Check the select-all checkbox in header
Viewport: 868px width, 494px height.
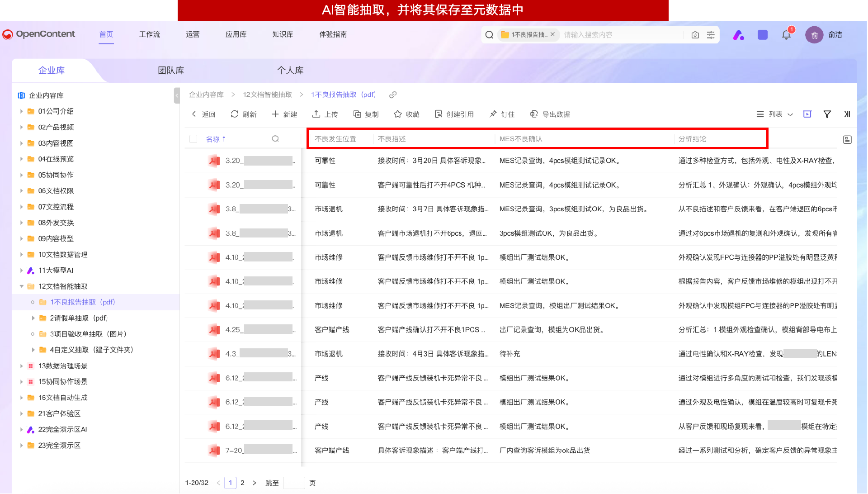pos(193,139)
